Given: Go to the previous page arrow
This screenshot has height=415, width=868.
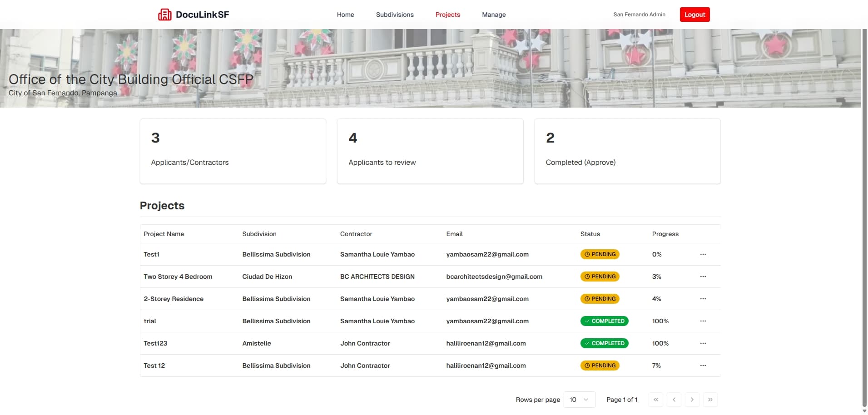Looking at the screenshot, I should (x=674, y=400).
